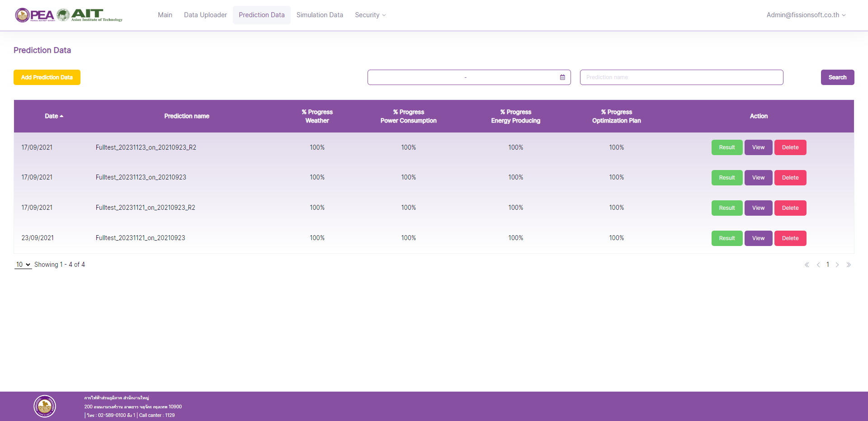Screen dimensions: 868x421
Task: Click the Add Prediction Data button
Action: [47, 77]
